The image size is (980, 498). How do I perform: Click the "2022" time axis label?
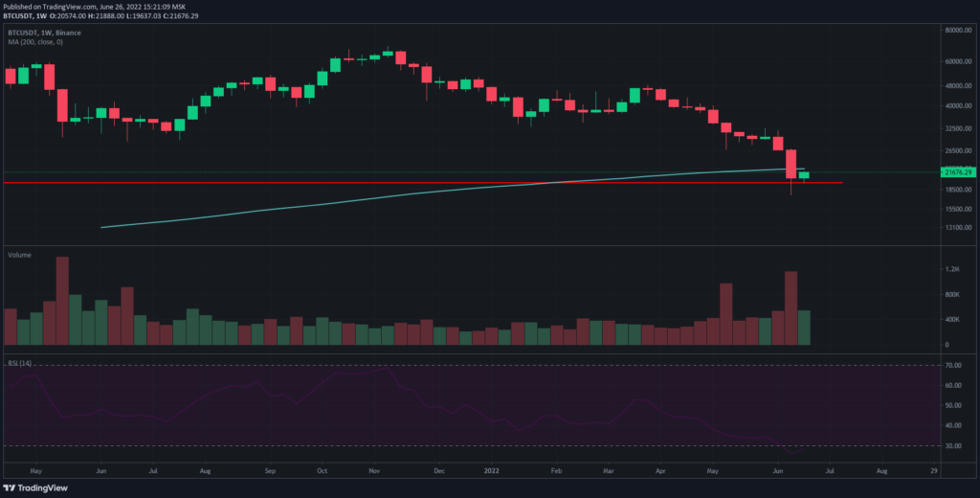click(x=492, y=470)
